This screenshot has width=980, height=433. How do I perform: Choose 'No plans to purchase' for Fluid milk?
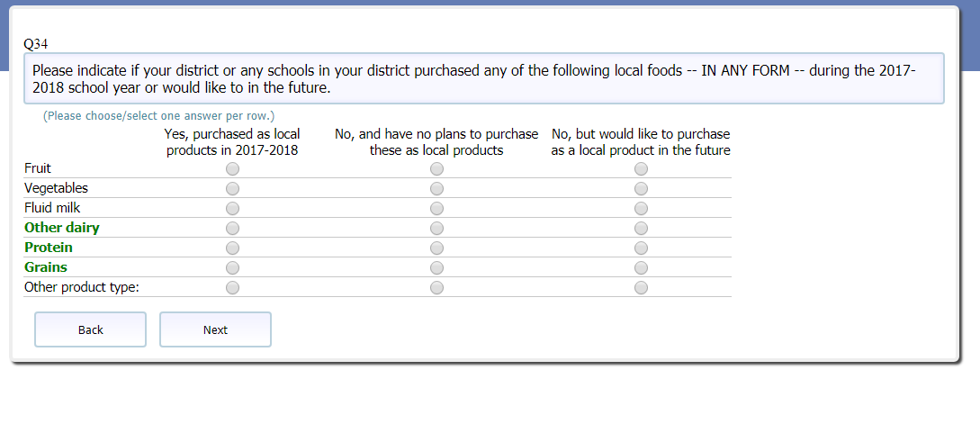(x=436, y=209)
